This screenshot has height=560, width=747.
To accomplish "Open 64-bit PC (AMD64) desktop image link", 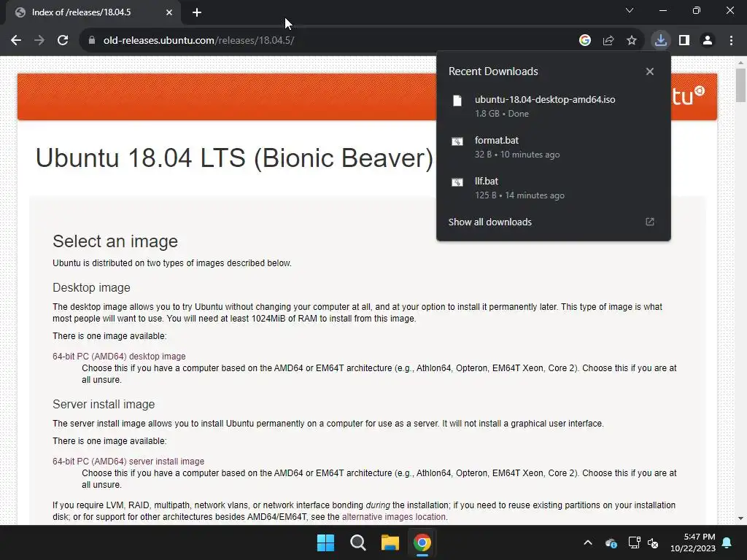I will pyautogui.click(x=119, y=356).
